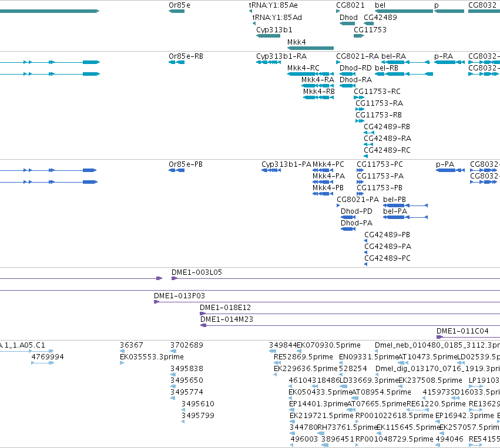The width and height of the screenshot is (500, 448).
Task: Select the Dhod-RD transcript label
Action: click(355, 68)
